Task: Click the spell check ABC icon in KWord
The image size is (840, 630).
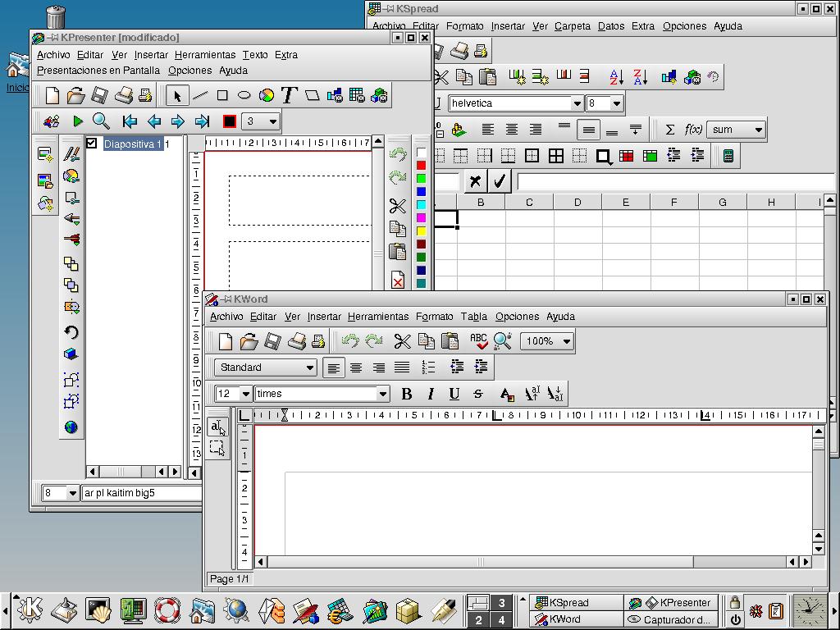Action: pos(478,341)
